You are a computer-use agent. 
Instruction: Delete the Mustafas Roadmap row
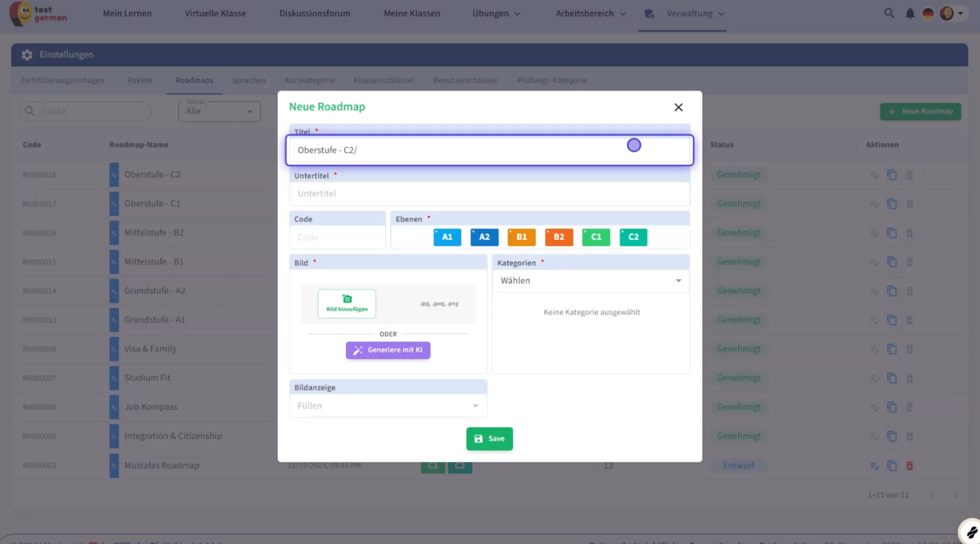[x=910, y=466]
